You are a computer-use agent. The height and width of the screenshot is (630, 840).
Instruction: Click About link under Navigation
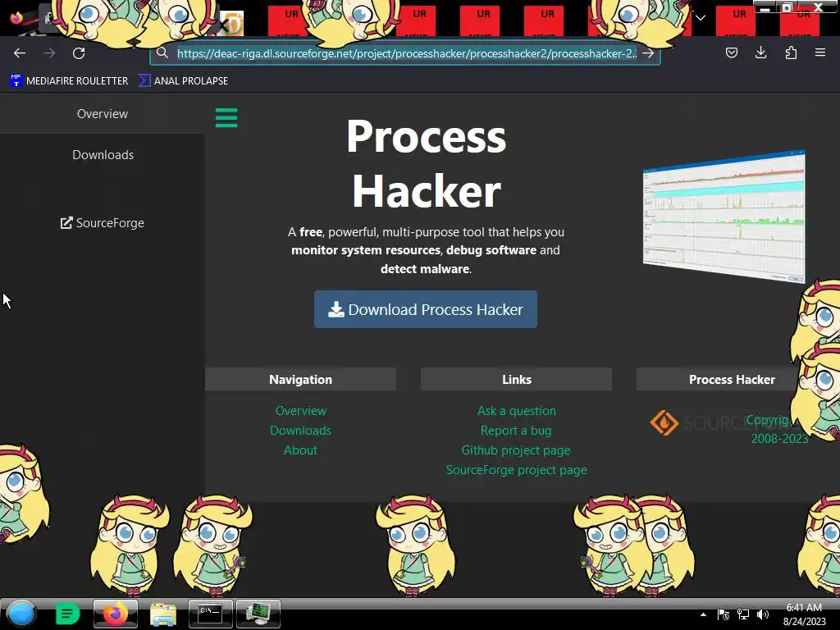coord(300,450)
